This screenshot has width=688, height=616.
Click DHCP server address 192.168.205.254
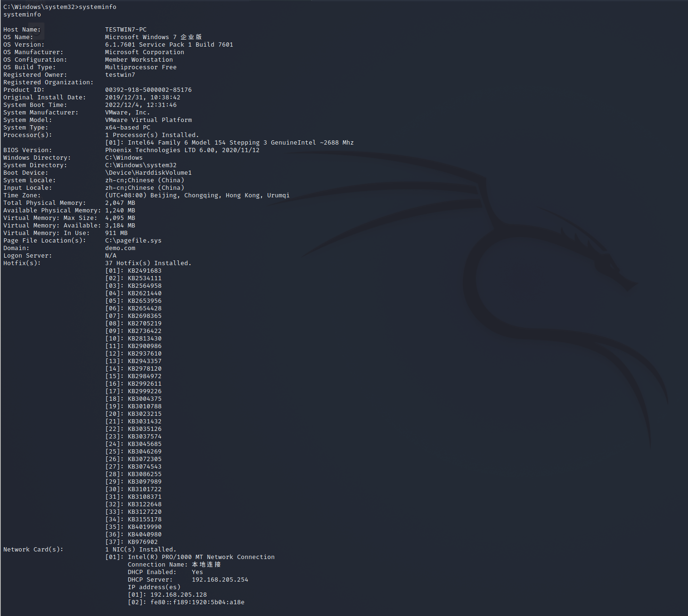pos(220,580)
